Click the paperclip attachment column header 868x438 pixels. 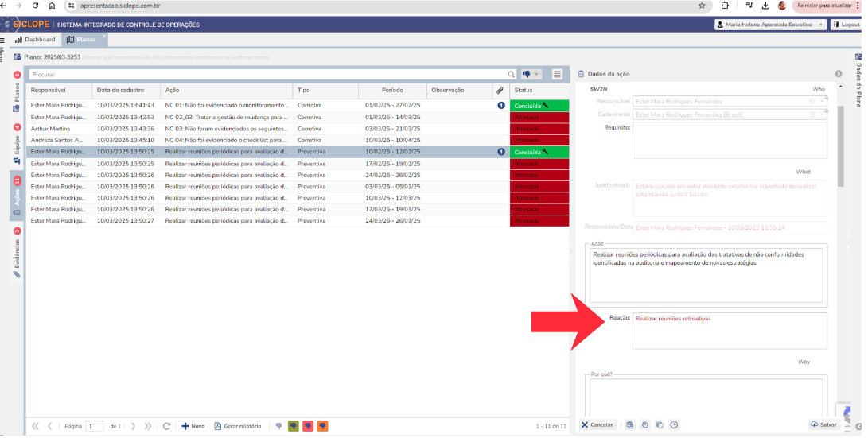[x=500, y=90]
